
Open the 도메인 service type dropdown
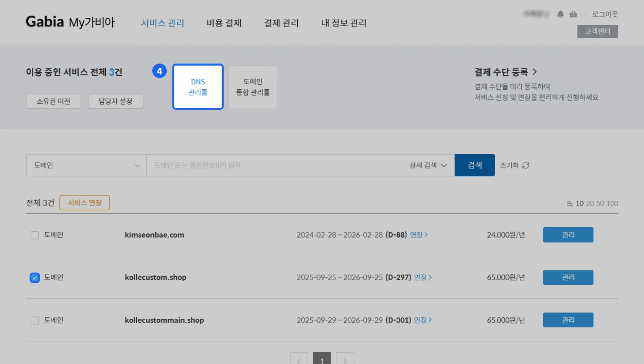[86, 165]
